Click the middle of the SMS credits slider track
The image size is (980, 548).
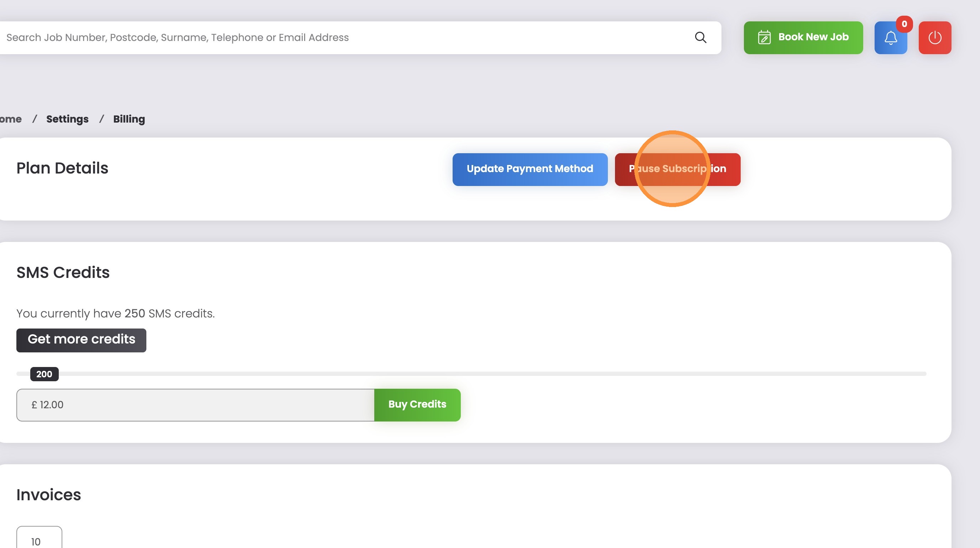click(x=471, y=374)
